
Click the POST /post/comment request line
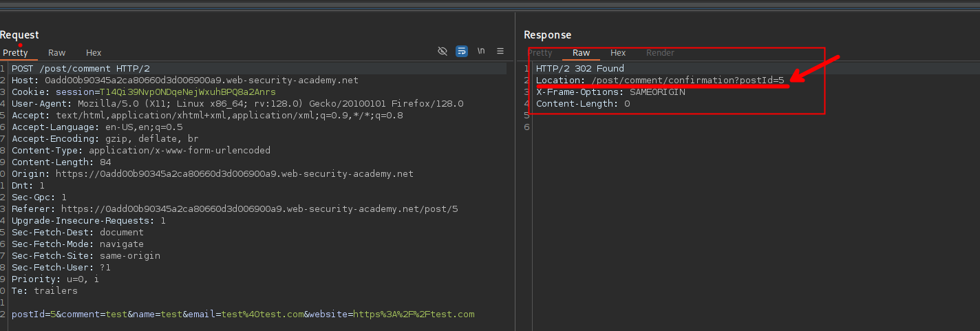tap(81, 69)
